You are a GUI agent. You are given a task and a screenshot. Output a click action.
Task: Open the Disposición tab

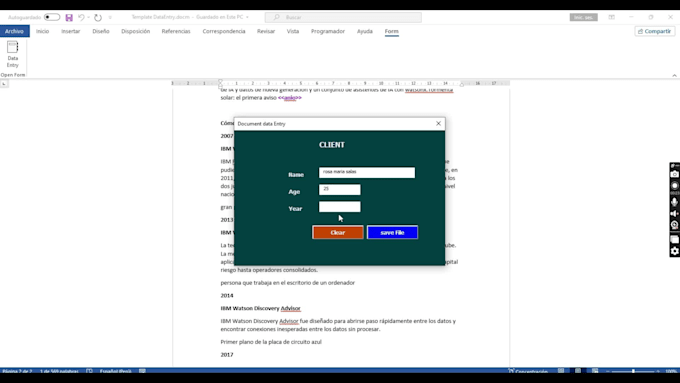[x=135, y=31]
